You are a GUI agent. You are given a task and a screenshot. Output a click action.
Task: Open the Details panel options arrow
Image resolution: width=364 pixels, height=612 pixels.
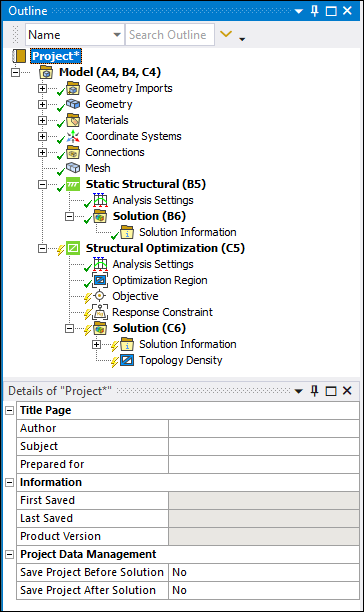[x=298, y=391]
